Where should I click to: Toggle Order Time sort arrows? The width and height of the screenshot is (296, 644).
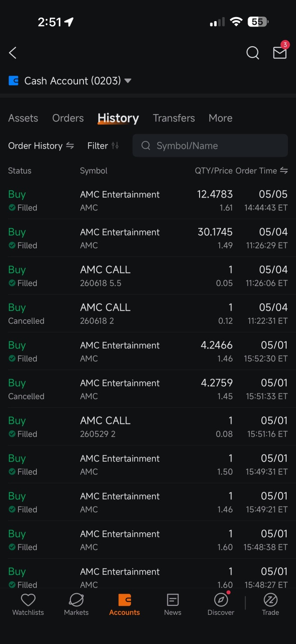[283, 171]
